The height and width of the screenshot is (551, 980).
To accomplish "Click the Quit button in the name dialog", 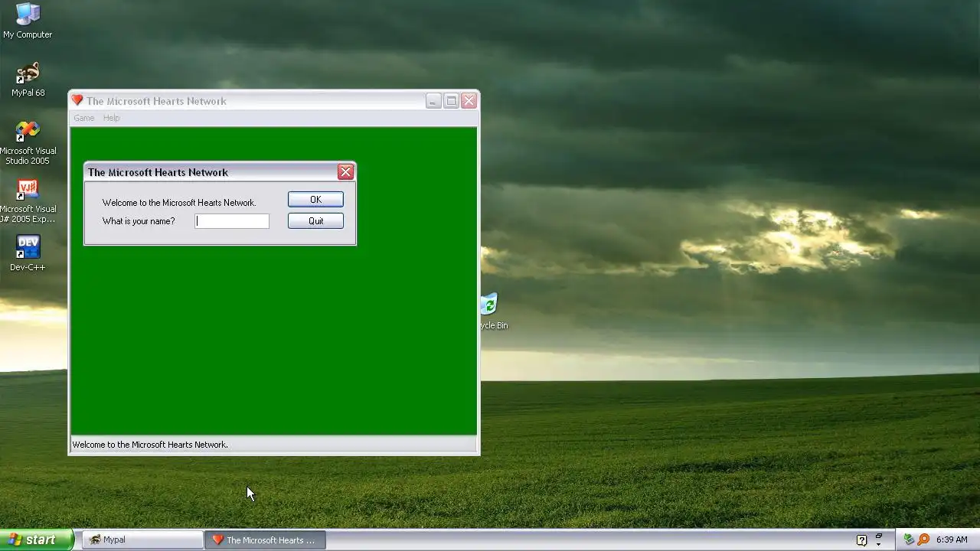I will tap(315, 221).
